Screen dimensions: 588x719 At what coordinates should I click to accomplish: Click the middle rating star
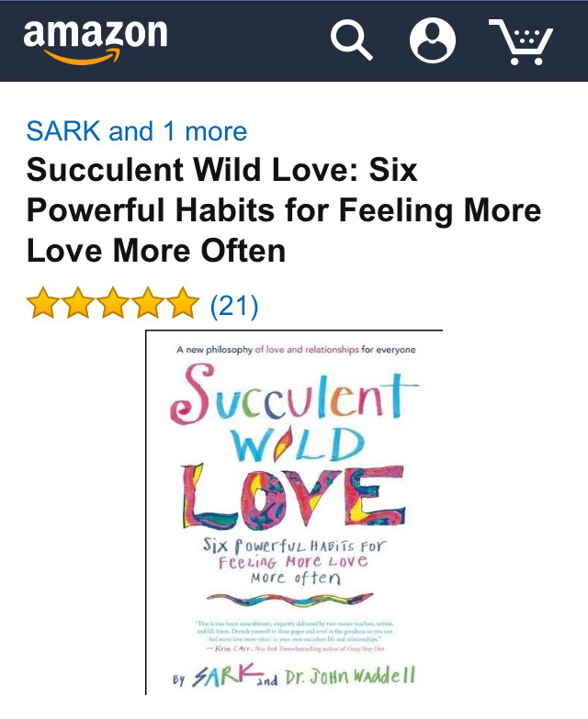[113, 303]
